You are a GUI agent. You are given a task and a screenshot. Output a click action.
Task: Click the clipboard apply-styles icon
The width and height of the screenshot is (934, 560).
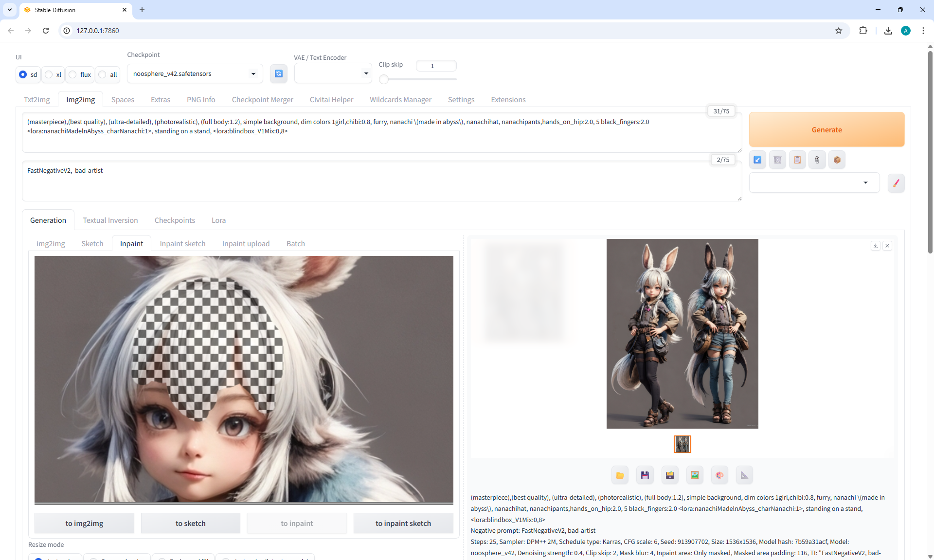point(797,160)
